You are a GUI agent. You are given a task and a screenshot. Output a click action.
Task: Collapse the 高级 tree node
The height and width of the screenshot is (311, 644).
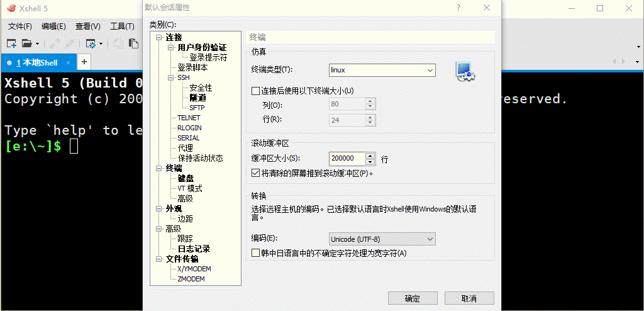[x=159, y=229]
